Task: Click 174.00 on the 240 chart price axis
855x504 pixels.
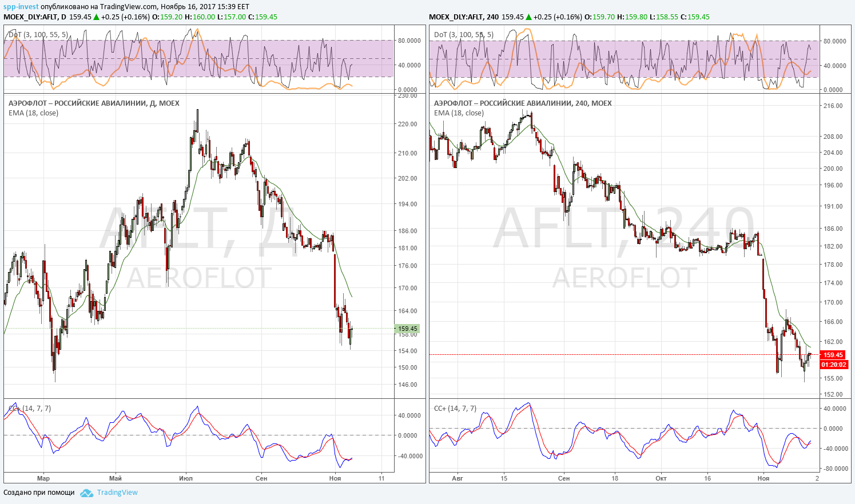Action: (833, 283)
